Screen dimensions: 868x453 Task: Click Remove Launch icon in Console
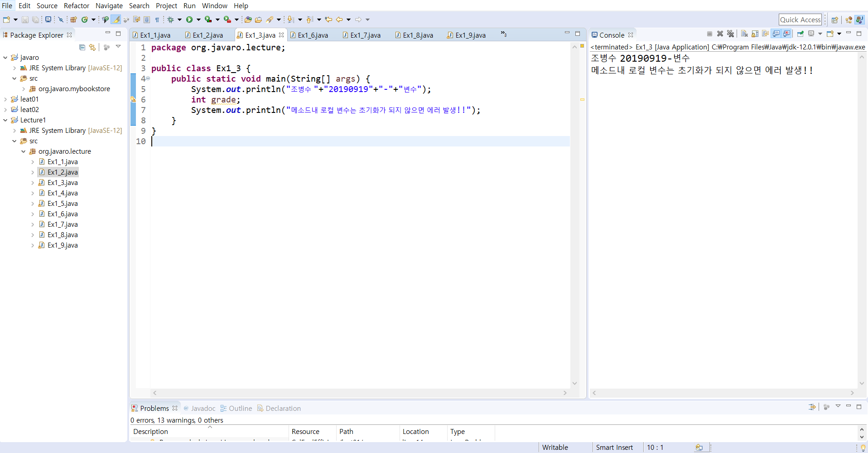tap(720, 34)
